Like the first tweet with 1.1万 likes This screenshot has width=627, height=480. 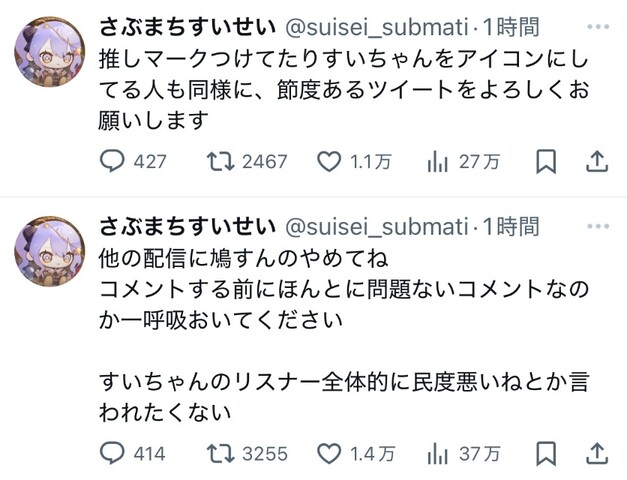[354, 162]
